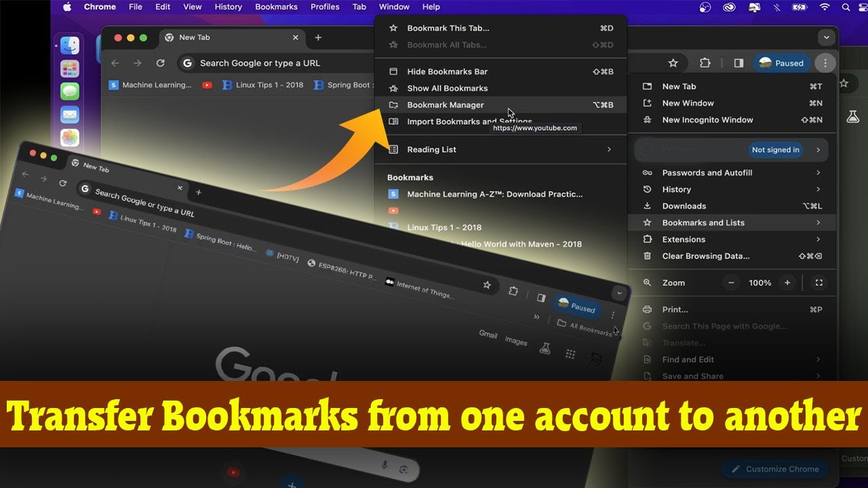Choose Clear Browsing Data
This screenshot has width=868, height=488.
click(x=732, y=256)
